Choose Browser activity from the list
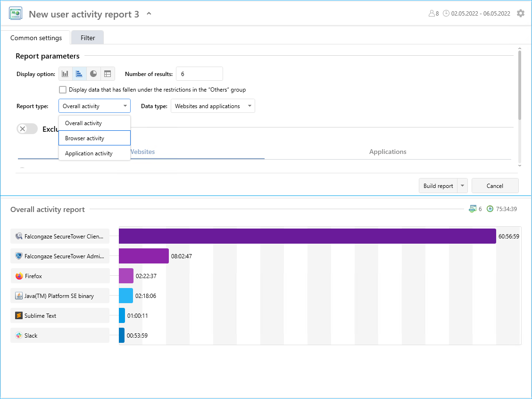Screen dimensions: 532x399 (94, 138)
